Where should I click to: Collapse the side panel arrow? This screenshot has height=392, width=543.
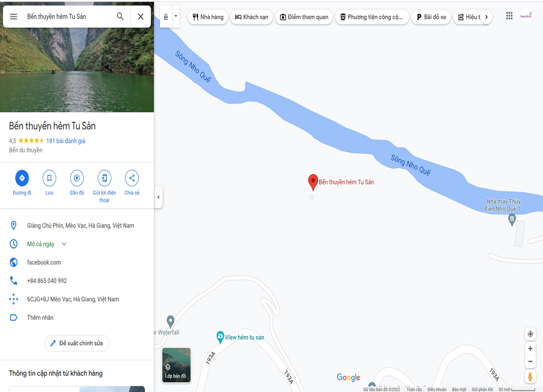coord(158,197)
